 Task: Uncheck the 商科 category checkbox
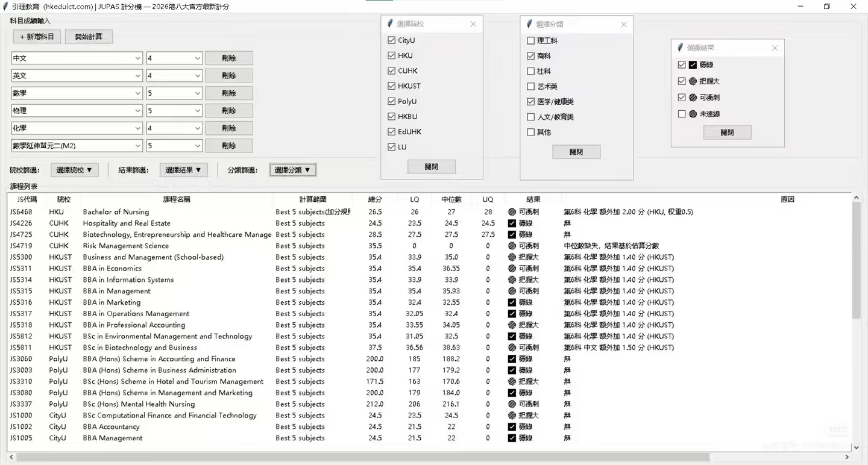(x=530, y=56)
